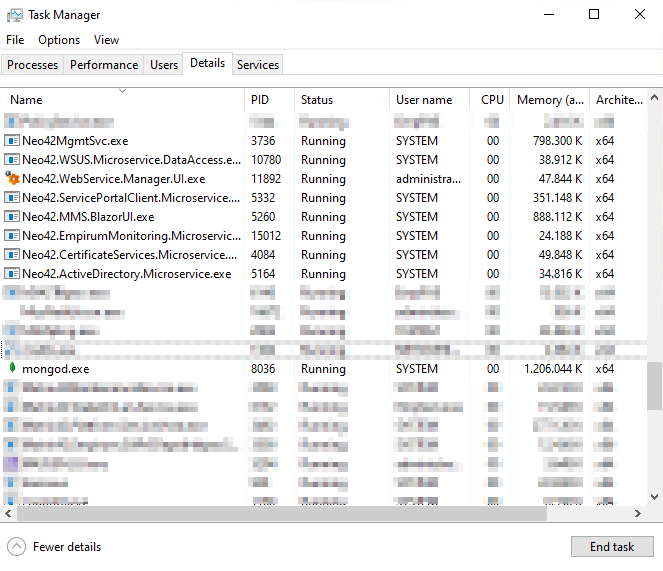663x571 pixels.
Task: Click icon of Neo42.EmpirumMonitoring.Microservice process
Action: 11,236
